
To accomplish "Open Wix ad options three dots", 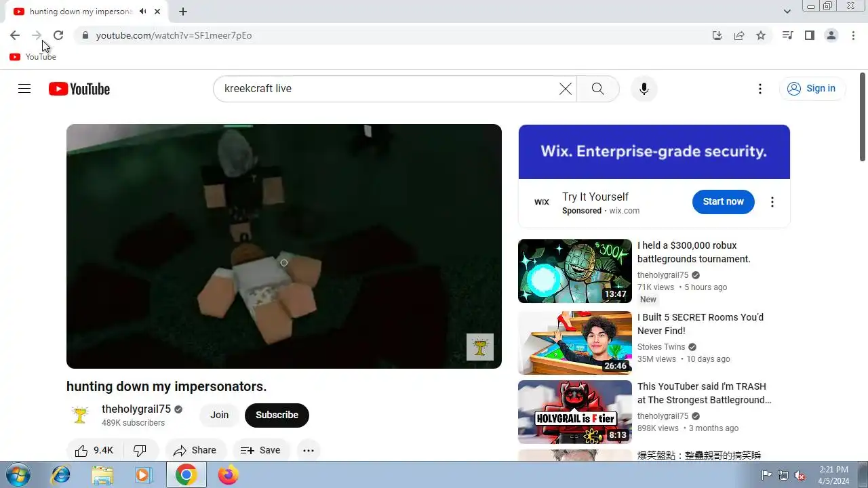I will tap(772, 202).
